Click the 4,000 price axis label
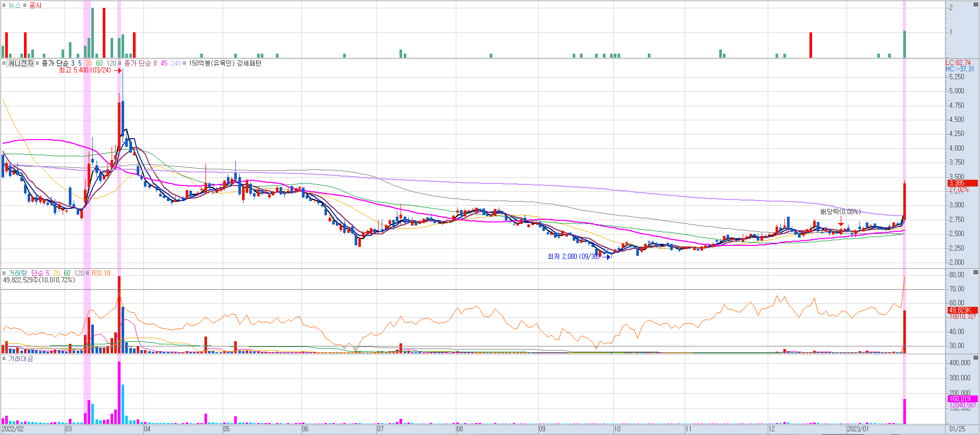The width and height of the screenshot is (980, 435). point(957,148)
